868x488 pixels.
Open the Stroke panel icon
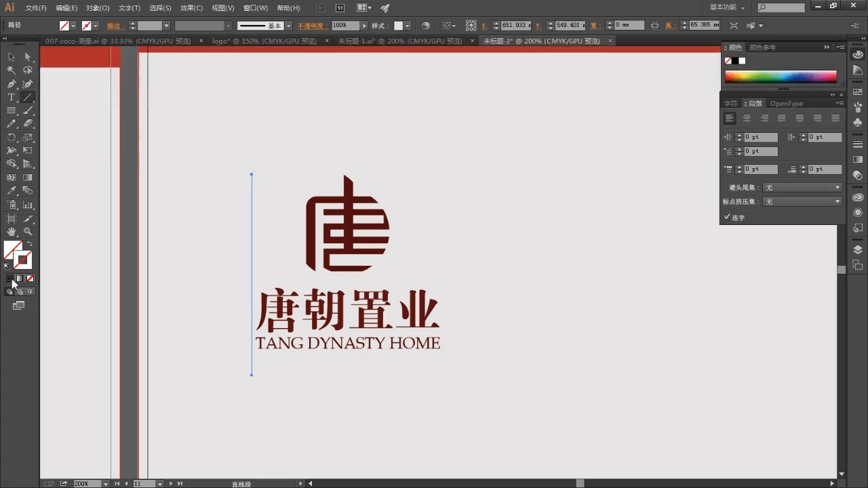pos(858,144)
